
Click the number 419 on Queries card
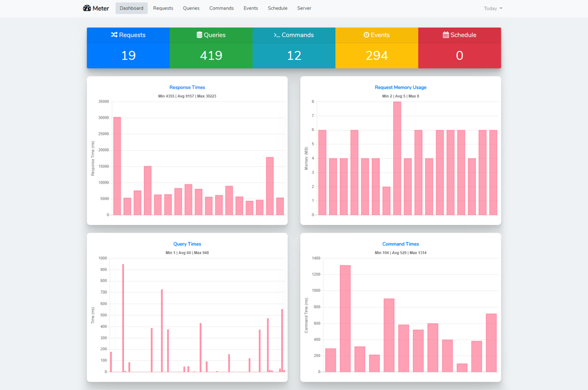pos(211,56)
